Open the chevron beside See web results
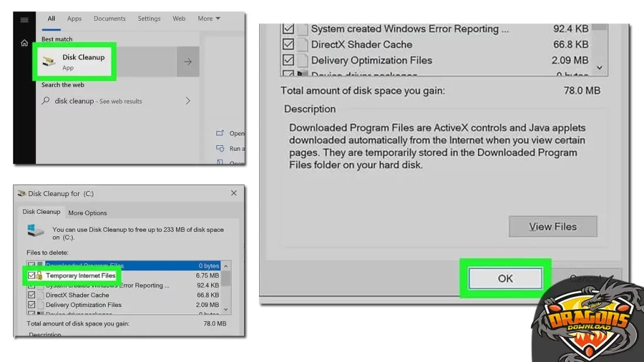This screenshot has height=362, width=644. [187, 101]
